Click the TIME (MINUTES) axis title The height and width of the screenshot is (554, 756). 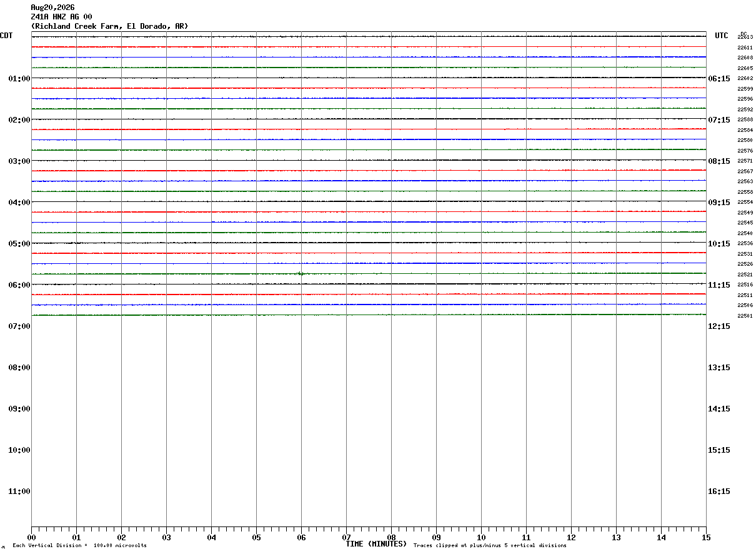coord(376,544)
